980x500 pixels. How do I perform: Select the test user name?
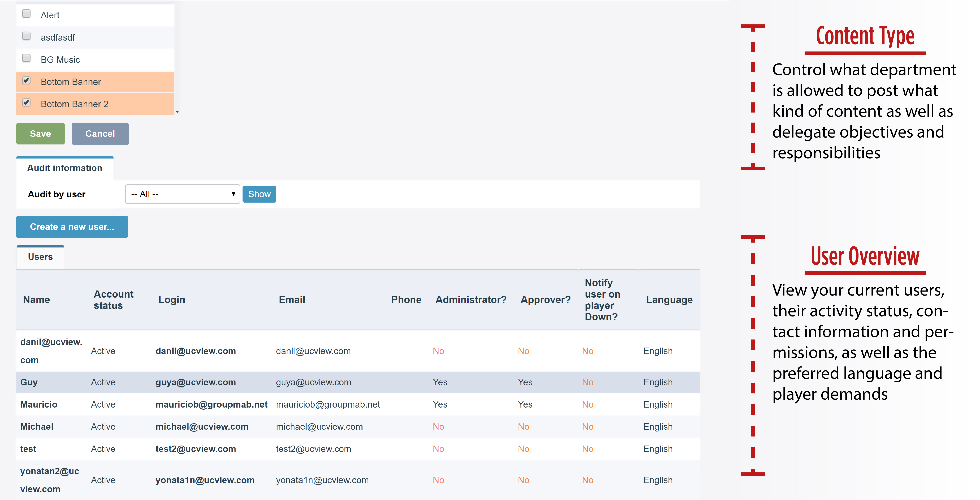pos(28,449)
